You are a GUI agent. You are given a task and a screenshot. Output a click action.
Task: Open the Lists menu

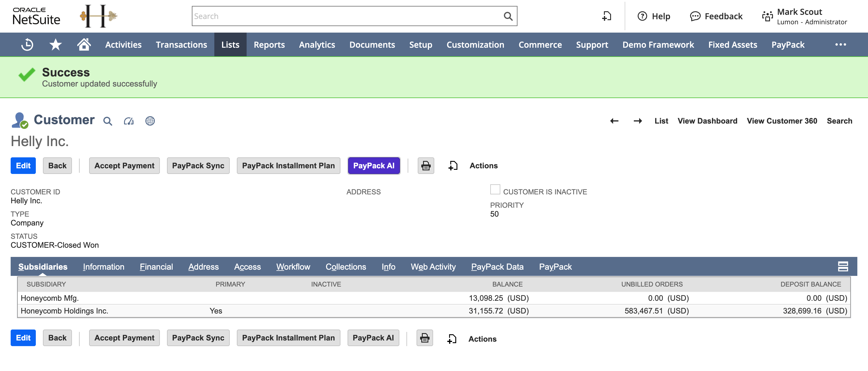pyautogui.click(x=230, y=44)
